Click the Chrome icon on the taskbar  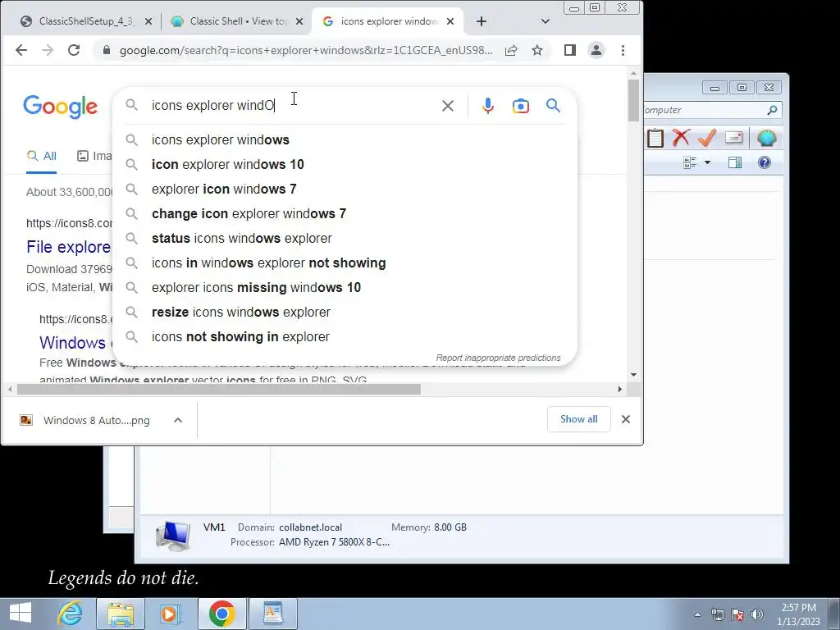click(x=221, y=614)
